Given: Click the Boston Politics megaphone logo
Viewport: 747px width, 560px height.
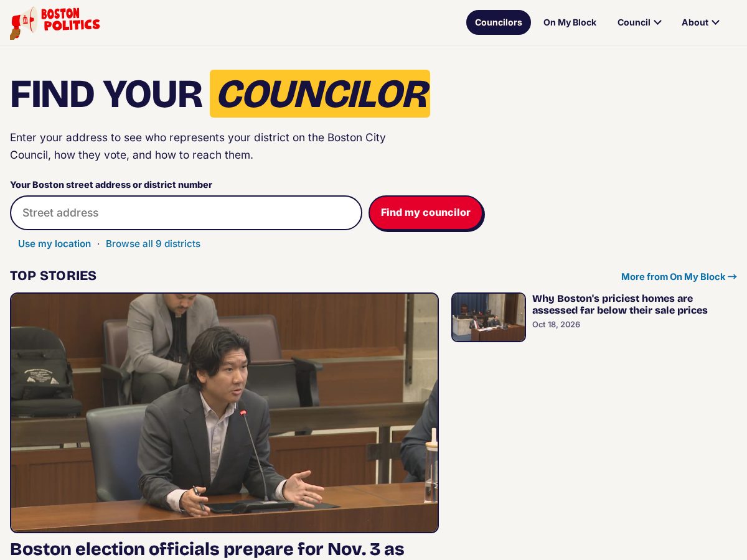Looking at the screenshot, I should (x=55, y=23).
